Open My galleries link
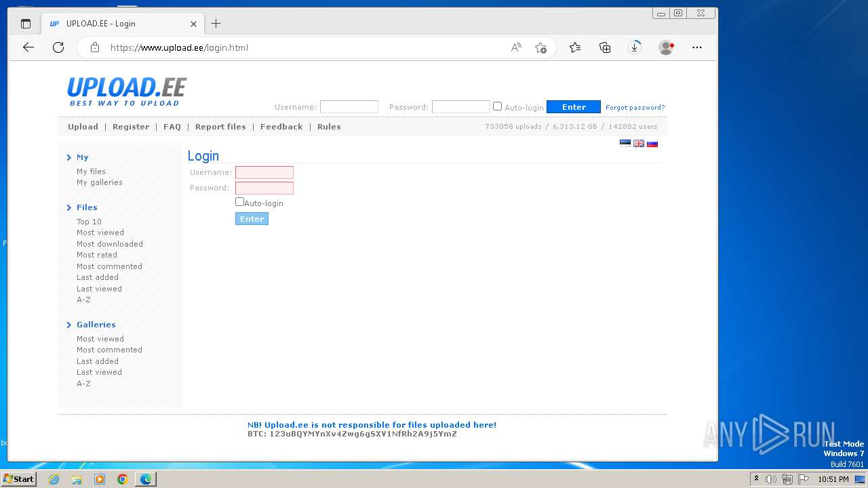868x488 pixels. click(100, 182)
